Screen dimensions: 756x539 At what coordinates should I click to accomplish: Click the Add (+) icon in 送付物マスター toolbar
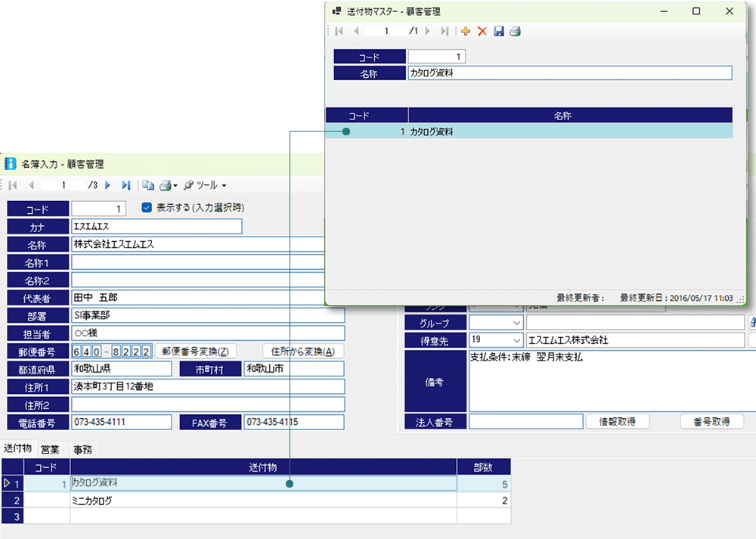(x=466, y=31)
